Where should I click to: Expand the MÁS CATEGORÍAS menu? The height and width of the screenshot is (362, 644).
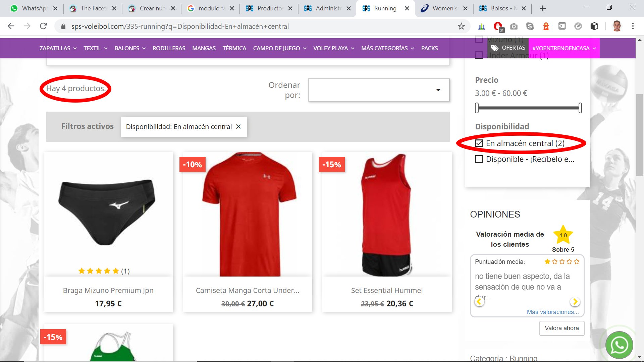(387, 48)
